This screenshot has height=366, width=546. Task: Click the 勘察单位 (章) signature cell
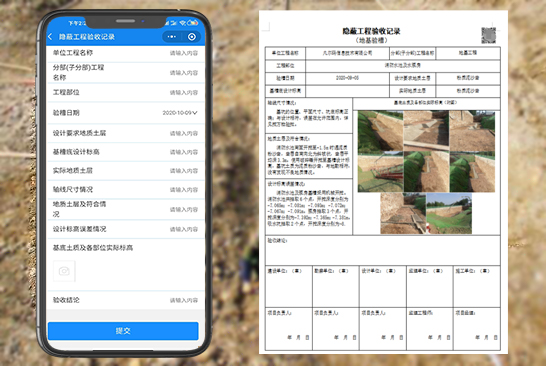point(336,287)
